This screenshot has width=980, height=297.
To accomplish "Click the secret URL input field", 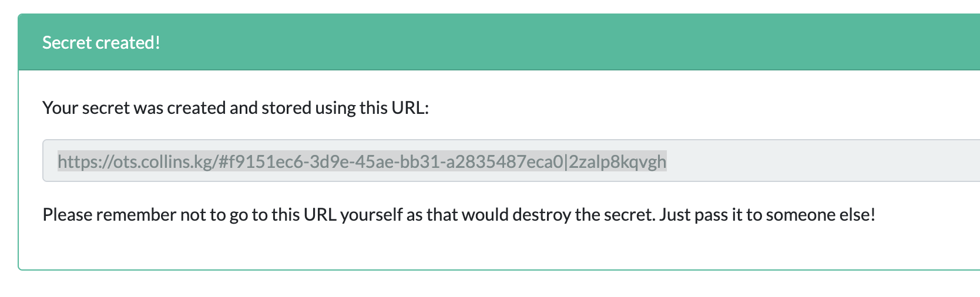I will click(x=511, y=161).
